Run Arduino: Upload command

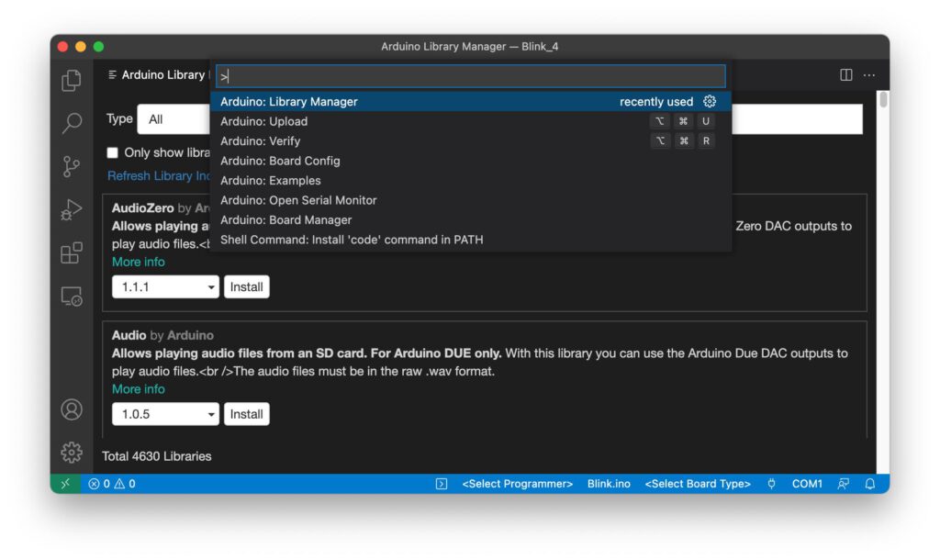(471, 121)
